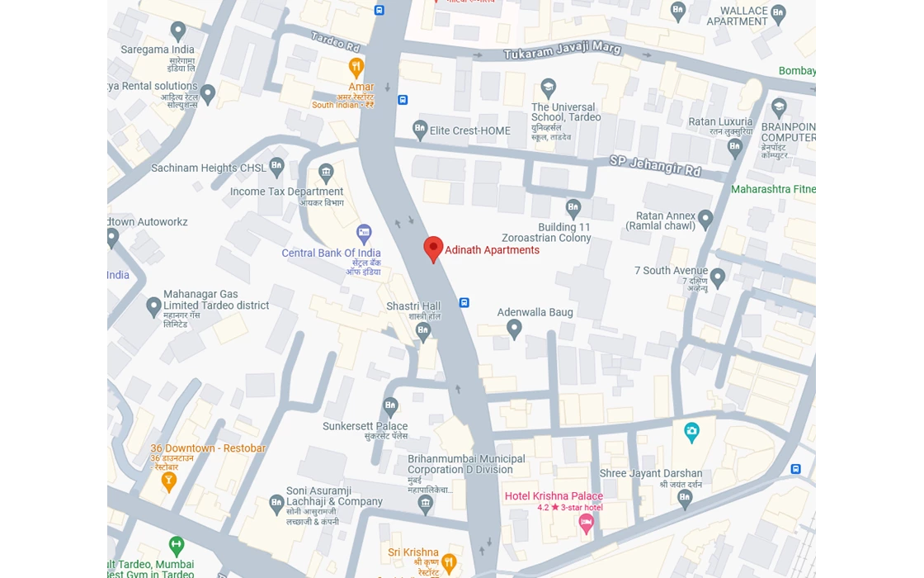Image resolution: width=924 pixels, height=578 pixels.
Task: Click the Tukaram Javaji Marg road label
Action: point(562,50)
